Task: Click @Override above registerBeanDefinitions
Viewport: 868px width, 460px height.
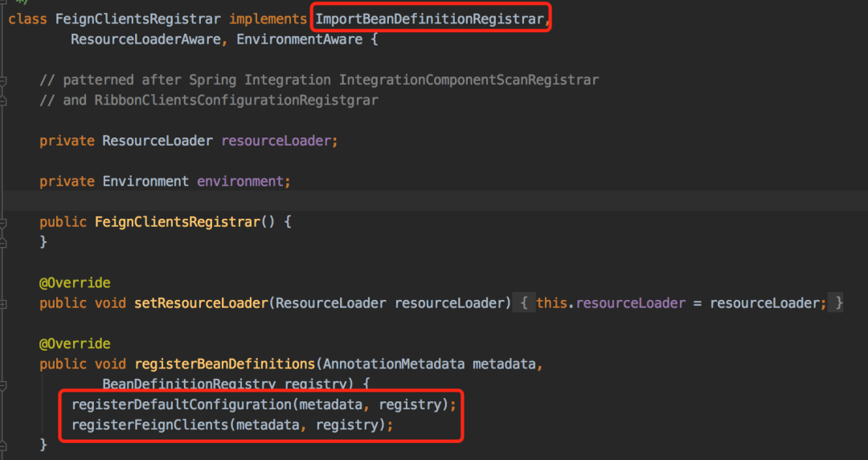Action: tap(75, 343)
